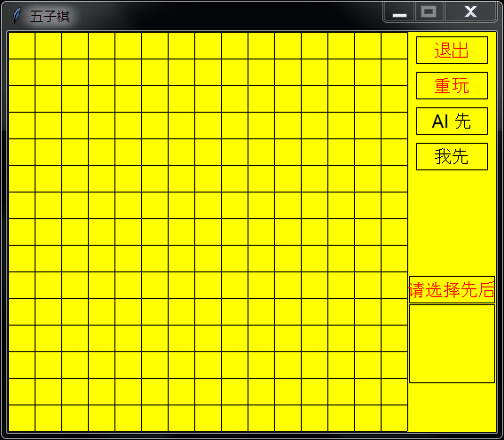This screenshot has width=504, height=440.
Task: Select 我先 to play first
Action: coord(452,156)
